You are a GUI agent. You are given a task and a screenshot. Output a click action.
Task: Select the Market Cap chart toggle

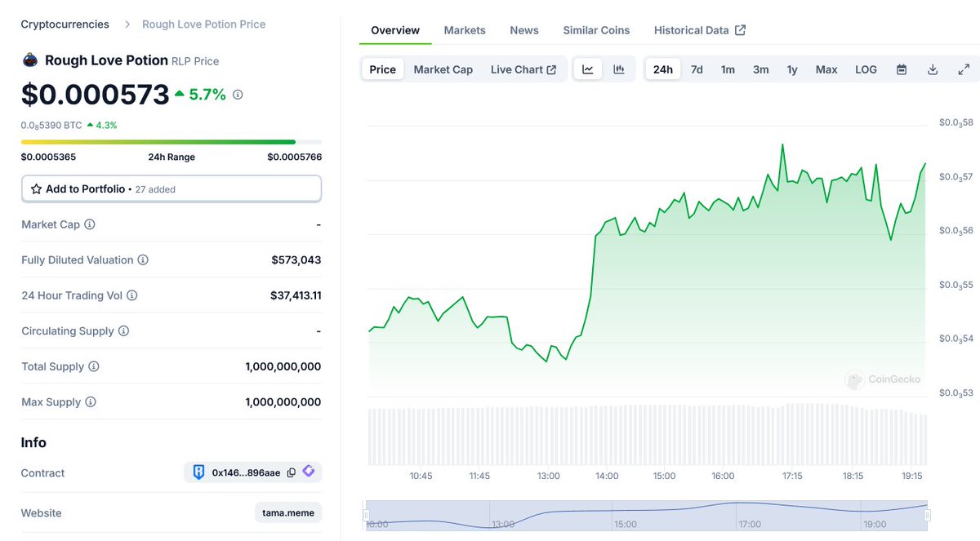coord(443,69)
